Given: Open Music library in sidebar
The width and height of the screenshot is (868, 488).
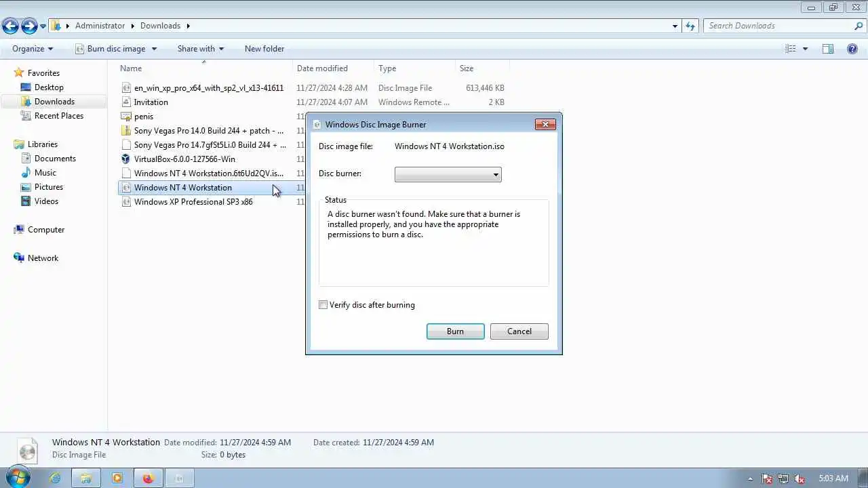Looking at the screenshot, I should coord(45,173).
